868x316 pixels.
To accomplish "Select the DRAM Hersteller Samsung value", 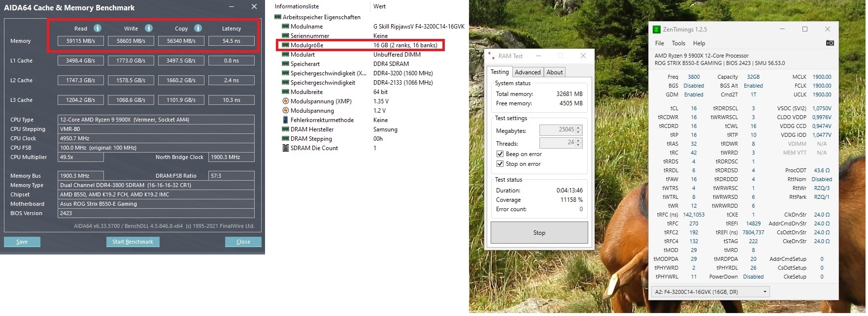I will tap(385, 129).
